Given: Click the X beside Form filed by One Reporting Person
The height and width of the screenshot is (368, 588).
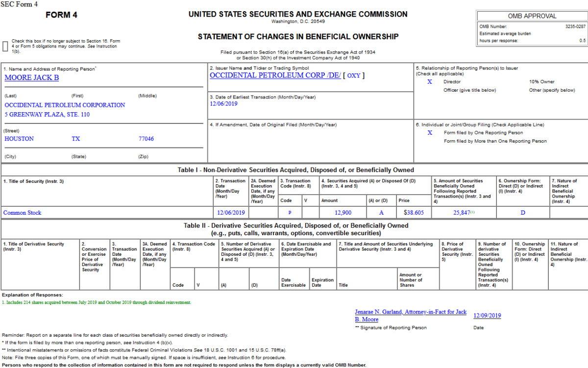Looking at the screenshot, I should (x=430, y=133).
